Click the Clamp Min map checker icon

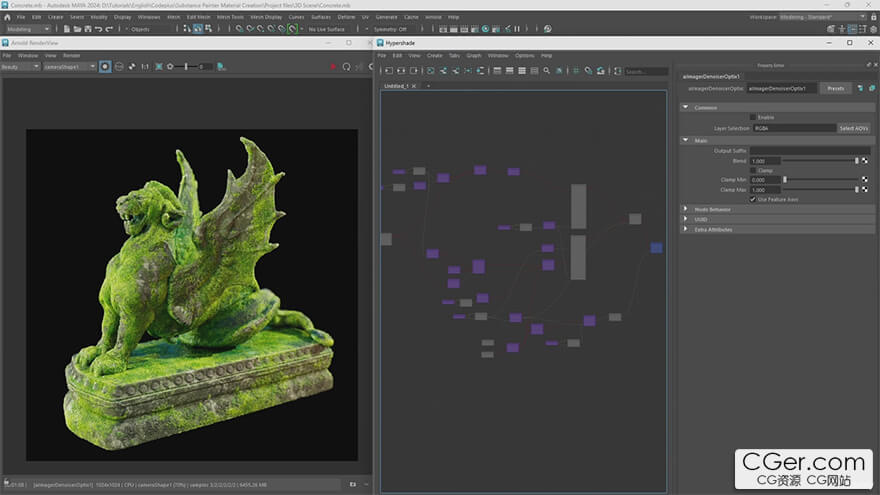point(865,180)
